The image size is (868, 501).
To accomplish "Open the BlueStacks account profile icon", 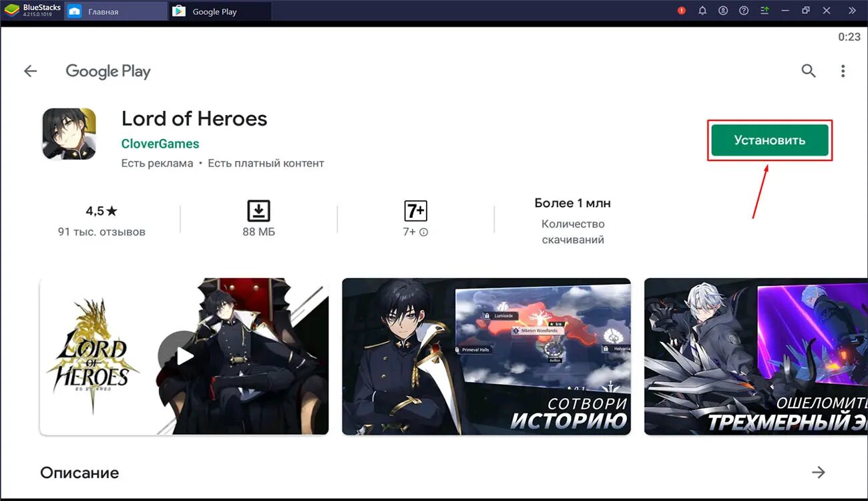I will 723,11.
